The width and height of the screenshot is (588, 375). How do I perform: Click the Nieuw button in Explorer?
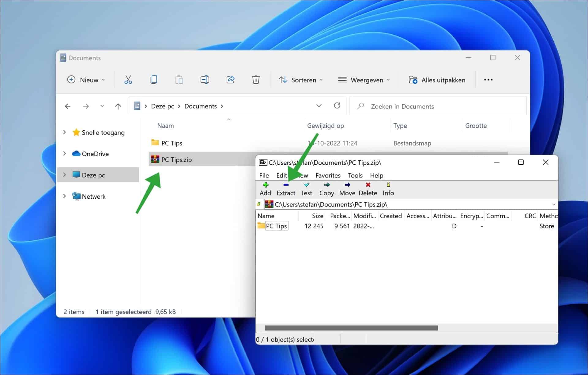86,80
